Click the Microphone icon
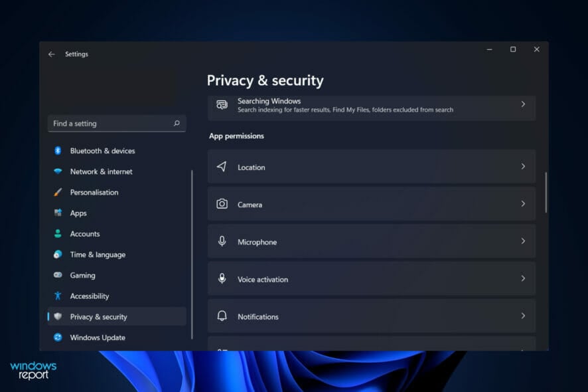The width and height of the screenshot is (588, 392). [x=222, y=241]
